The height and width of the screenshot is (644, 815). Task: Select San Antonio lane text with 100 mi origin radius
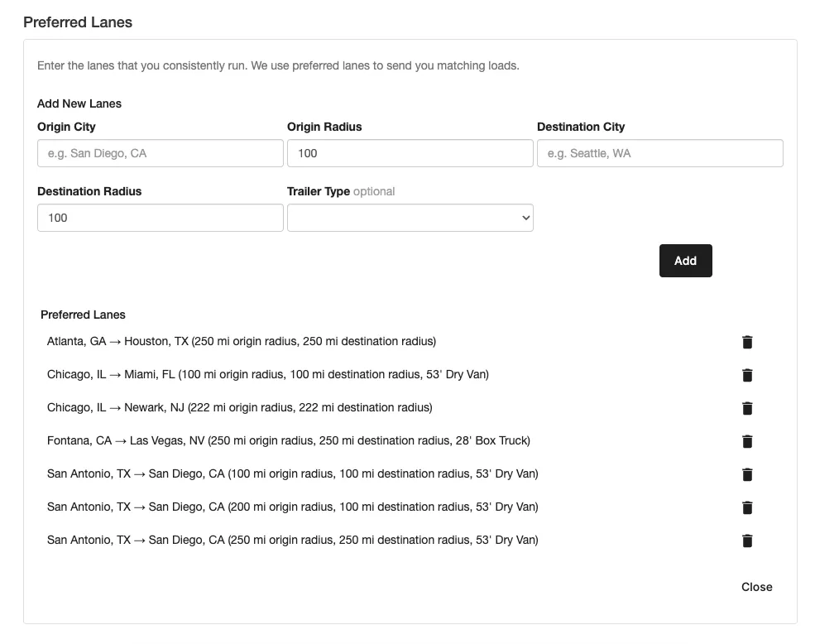293,474
